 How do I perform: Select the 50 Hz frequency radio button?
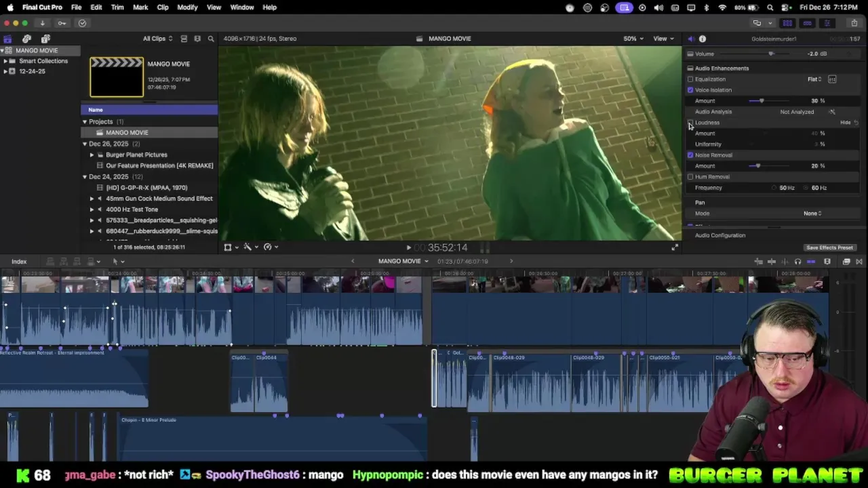click(x=774, y=188)
